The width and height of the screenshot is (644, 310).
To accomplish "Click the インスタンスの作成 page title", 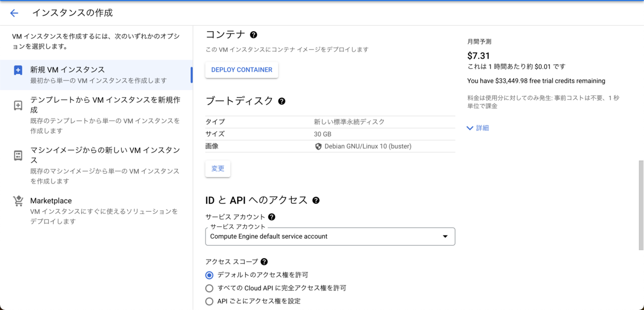I will (x=72, y=13).
